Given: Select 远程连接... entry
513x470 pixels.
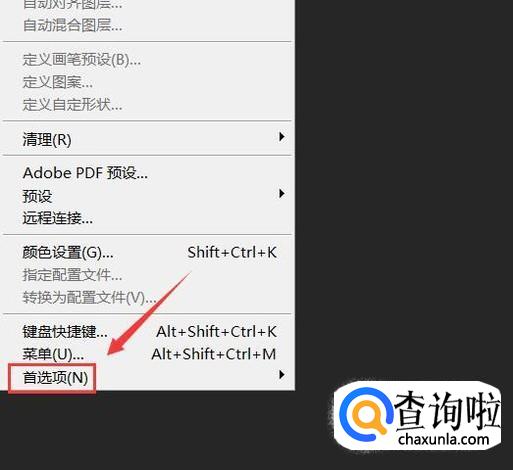Looking at the screenshot, I should (147, 218).
